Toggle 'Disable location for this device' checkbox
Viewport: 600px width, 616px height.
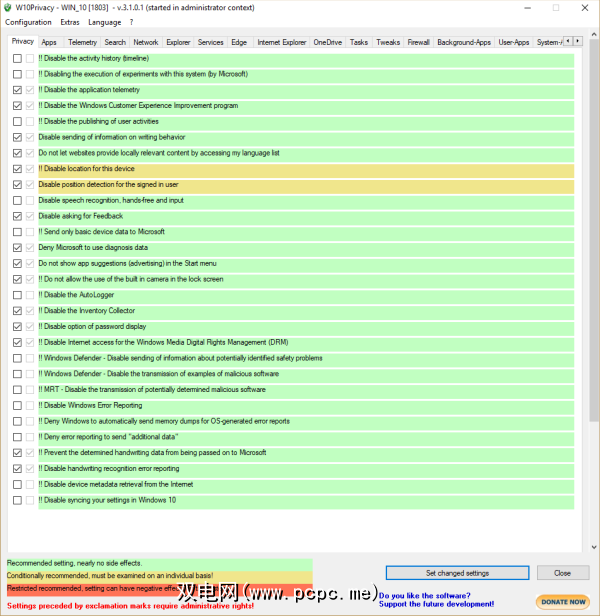pyautogui.click(x=17, y=169)
